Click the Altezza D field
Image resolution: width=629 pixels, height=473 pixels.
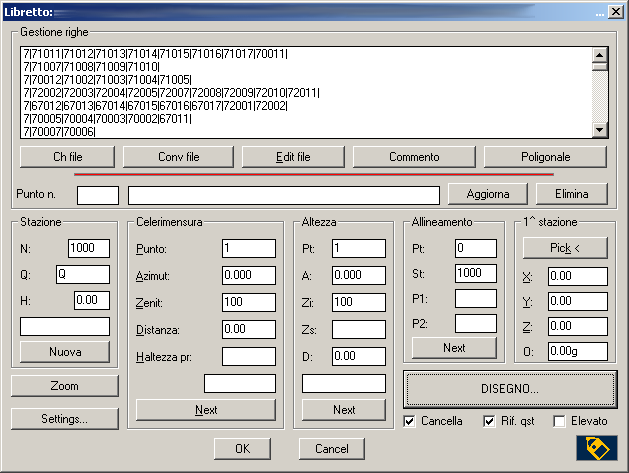coord(359,356)
